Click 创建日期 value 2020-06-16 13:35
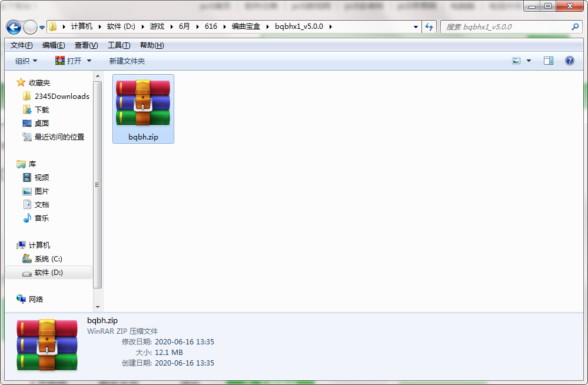This screenshot has width=588, height=385. click(x=184, y=363)
